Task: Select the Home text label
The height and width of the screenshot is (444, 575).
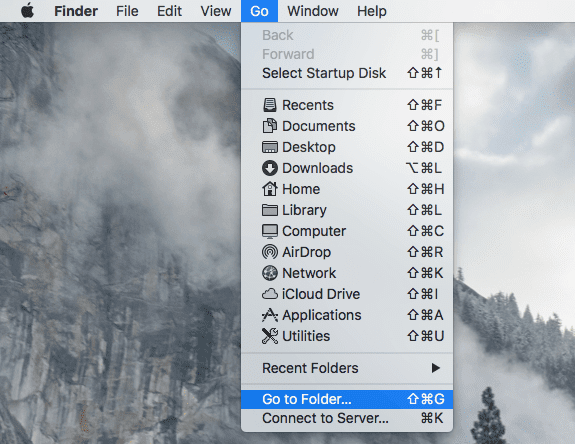Action: [x=301, y=189]
